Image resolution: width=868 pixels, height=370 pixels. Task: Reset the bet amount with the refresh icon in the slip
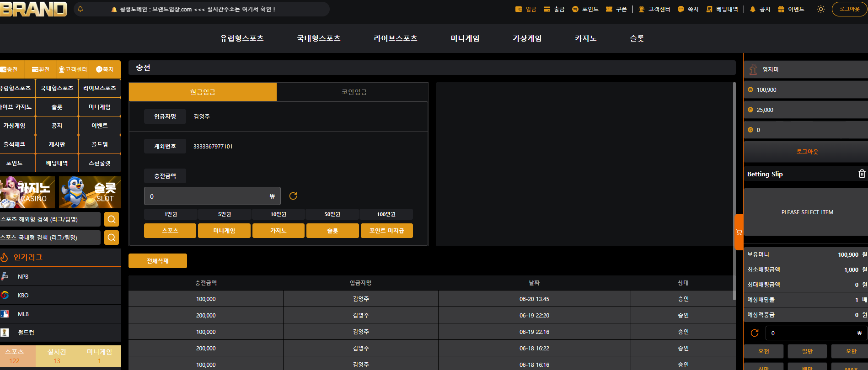755,333
